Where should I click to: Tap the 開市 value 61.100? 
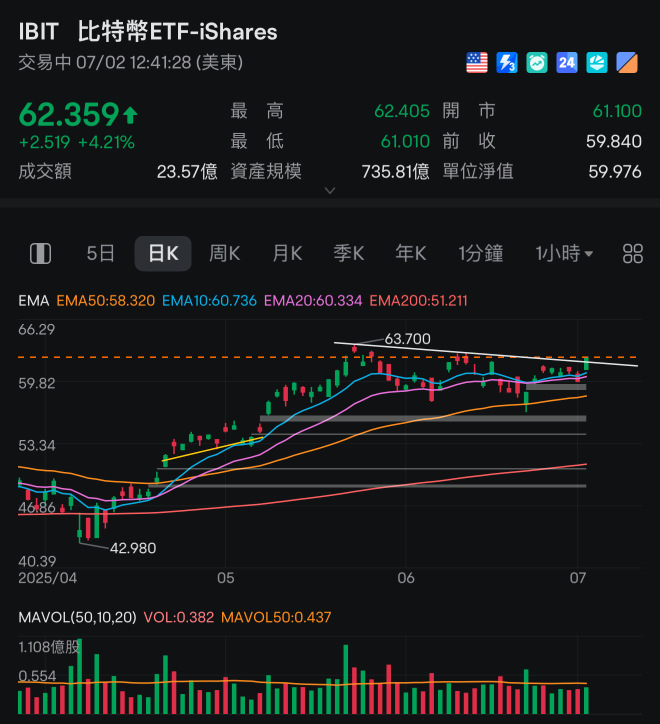[x=617, y=111]
